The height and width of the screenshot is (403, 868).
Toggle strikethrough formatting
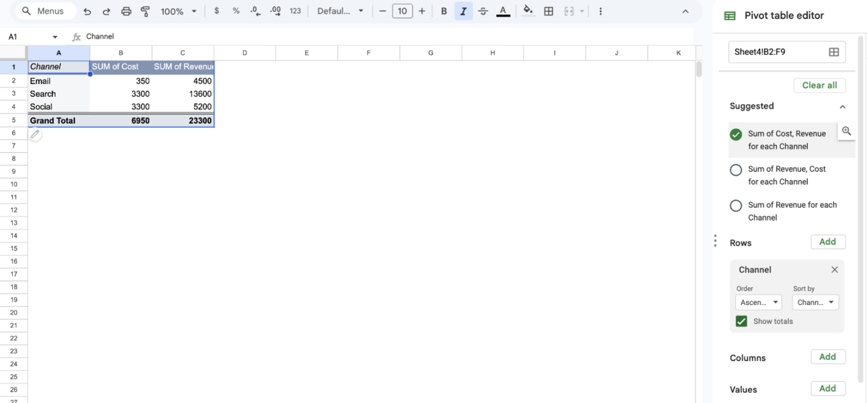(483, 11)
